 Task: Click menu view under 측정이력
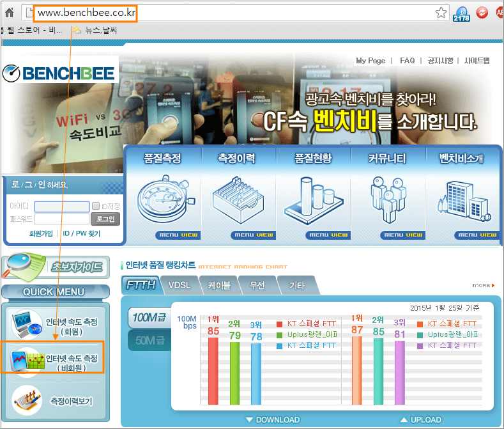click(254, 235)
